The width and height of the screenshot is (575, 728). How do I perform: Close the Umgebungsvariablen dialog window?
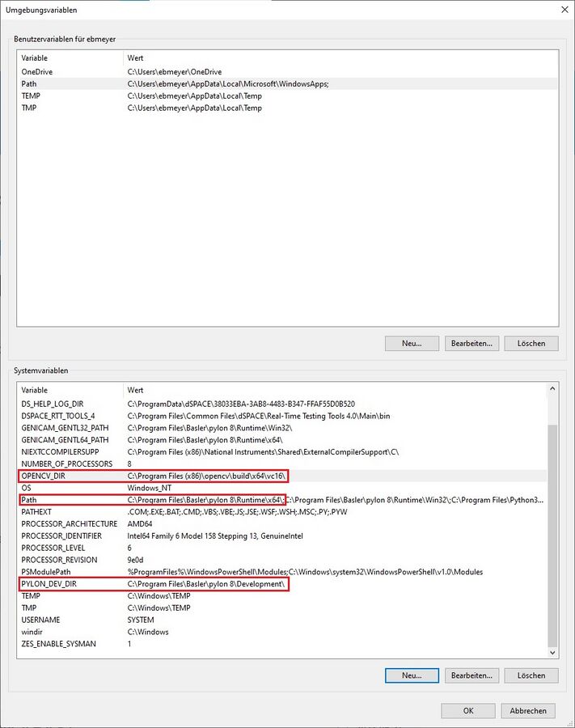563,10
